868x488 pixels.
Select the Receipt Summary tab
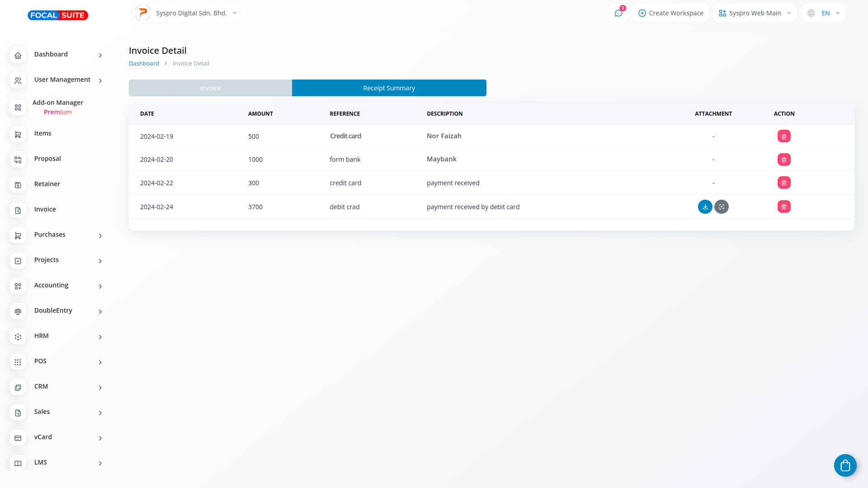coord(389,88)
